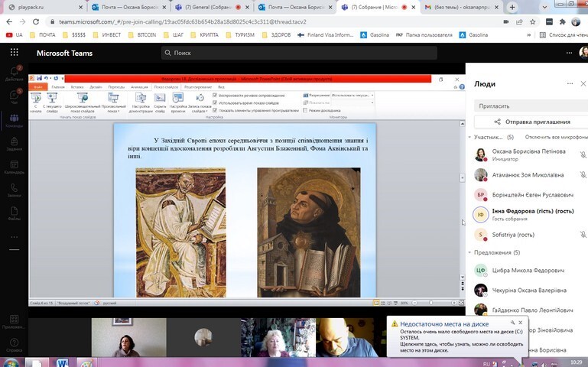Open Files in the Teams sidebar

[13, 214]
